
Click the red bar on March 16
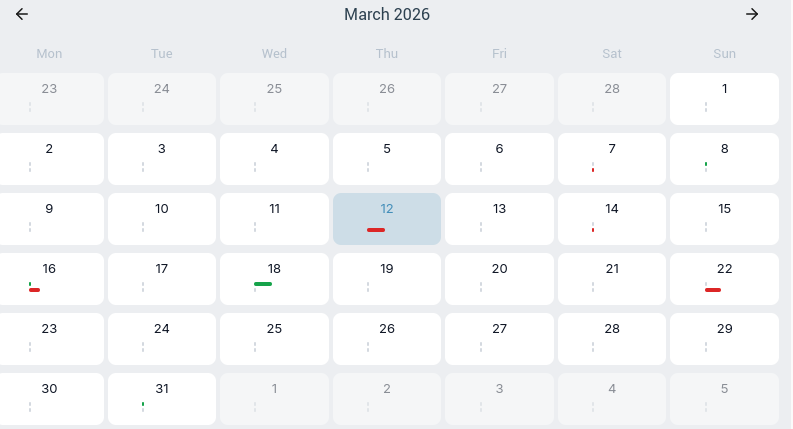pos(34,290)
